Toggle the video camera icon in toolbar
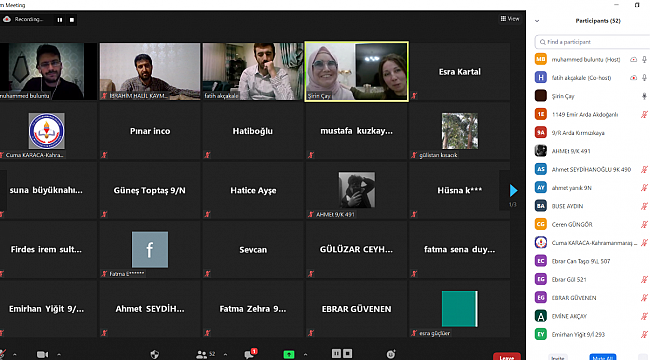This screenshot has width=650, height=360. [42, 354]
